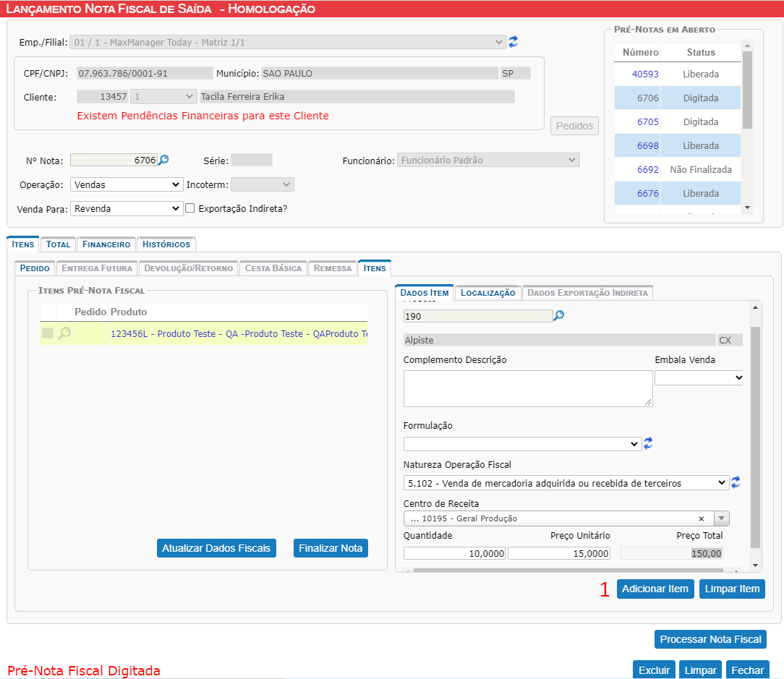Click down arrow of Pré-Notas scrollbar
This screenshot has width=784, height=679.
point(747,208)
